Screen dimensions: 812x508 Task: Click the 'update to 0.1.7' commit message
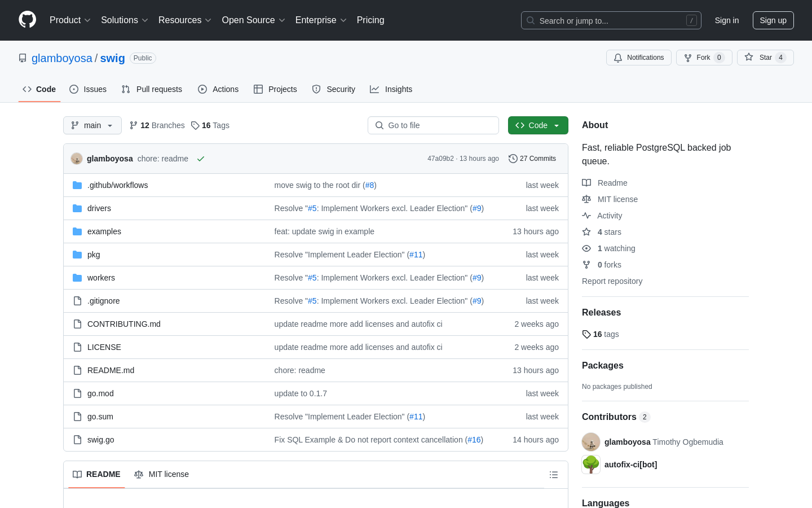pos(301,393)
